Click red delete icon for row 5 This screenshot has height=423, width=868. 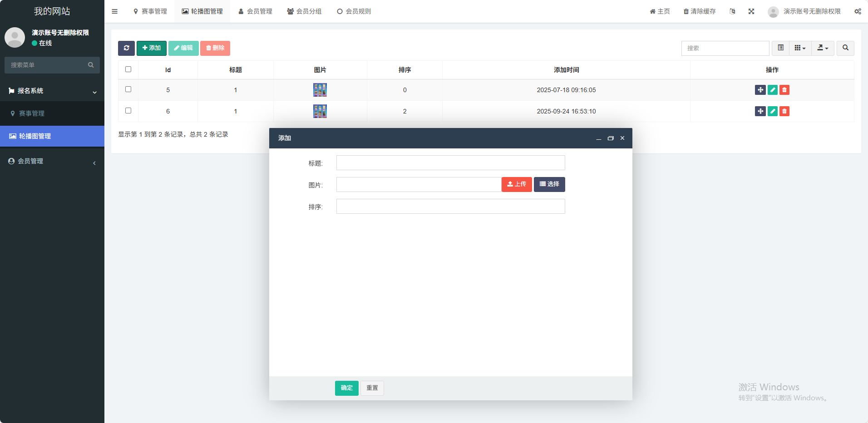pyautogui.click(x=784, y=90)
